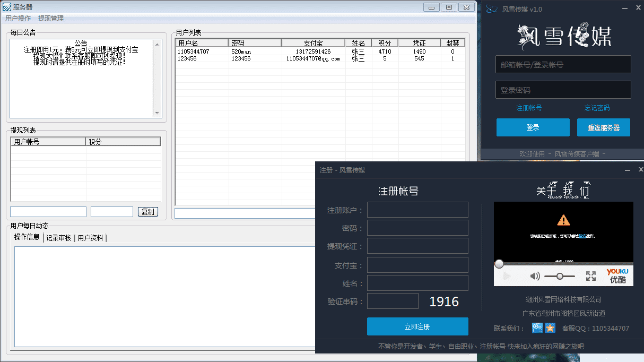Click the QQ Zone star icon
Screen dimensions: 644x362
point(550,328)
